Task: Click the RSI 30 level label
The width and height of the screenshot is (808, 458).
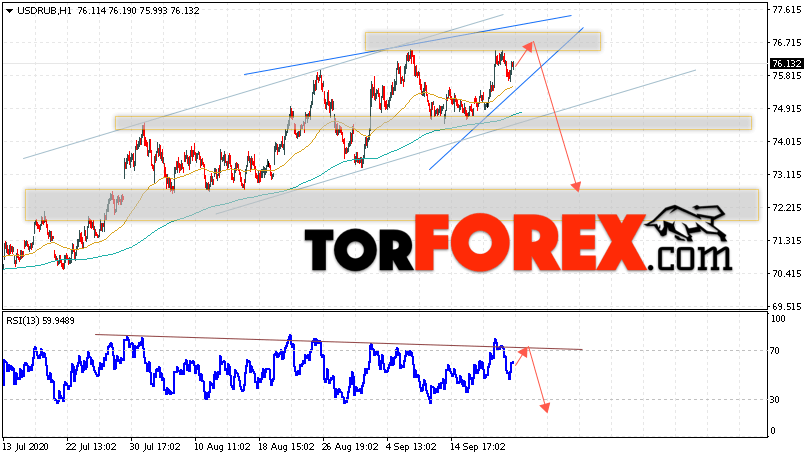Action: pos(775,400)
